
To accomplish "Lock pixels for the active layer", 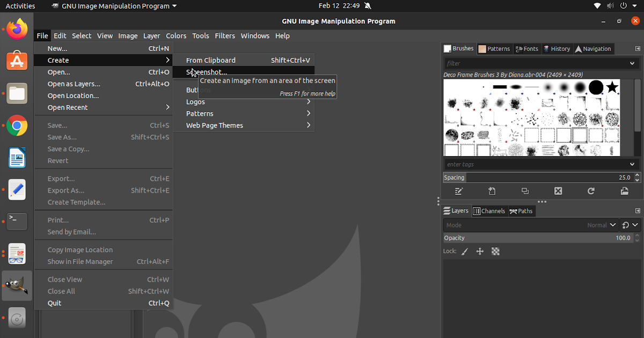I will (465, 251).
